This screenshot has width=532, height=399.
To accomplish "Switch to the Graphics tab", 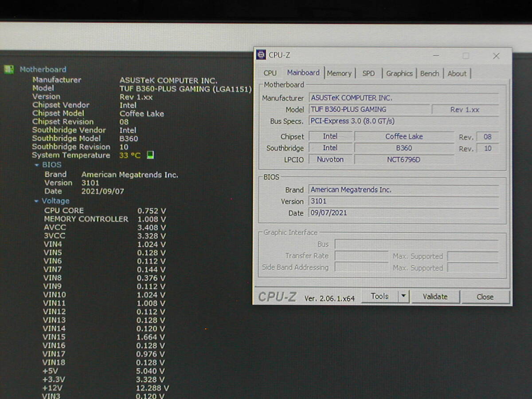I will point(399,73).
